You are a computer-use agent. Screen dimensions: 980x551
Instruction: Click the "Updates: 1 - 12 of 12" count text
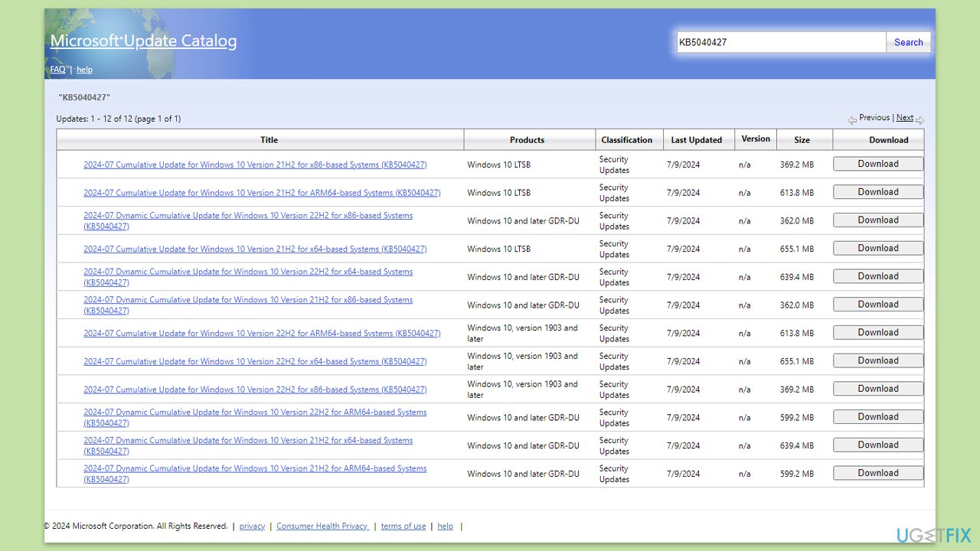119,119
